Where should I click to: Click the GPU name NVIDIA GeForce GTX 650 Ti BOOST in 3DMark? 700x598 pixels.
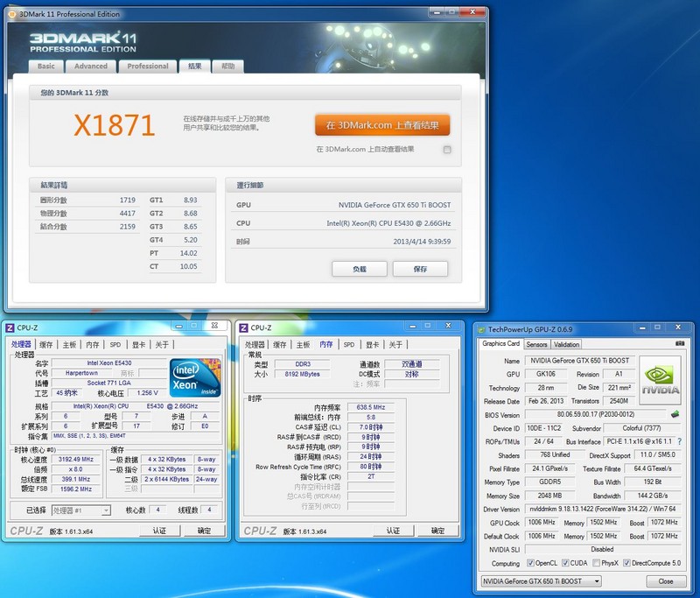pos(395,205)
